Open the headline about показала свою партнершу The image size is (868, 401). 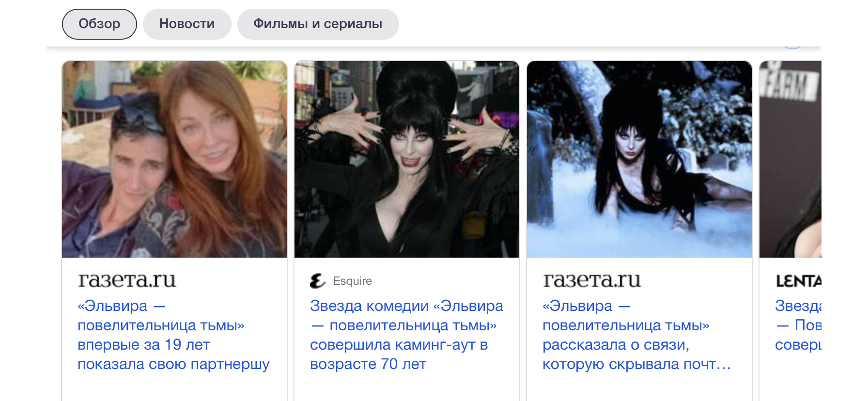[173, 335]
